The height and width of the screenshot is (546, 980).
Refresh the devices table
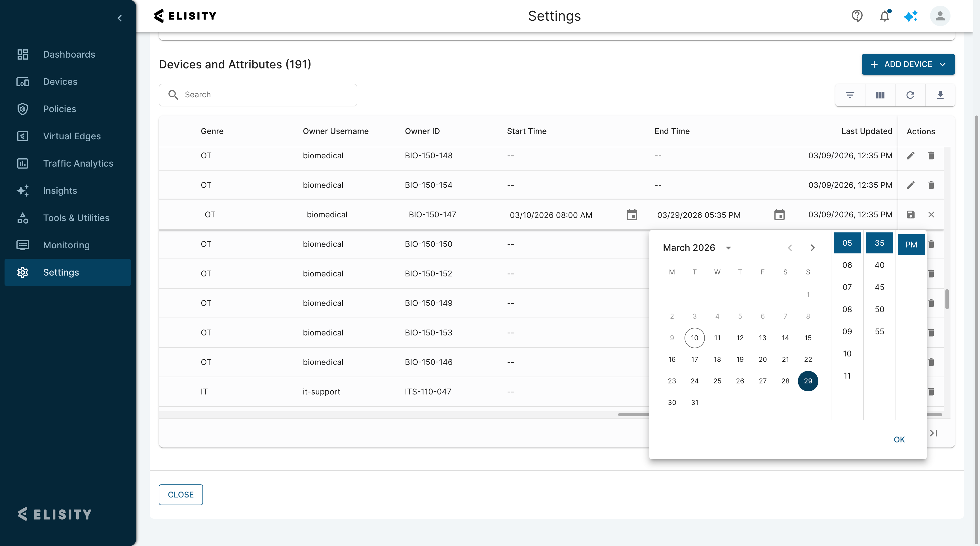click(910, 95)
